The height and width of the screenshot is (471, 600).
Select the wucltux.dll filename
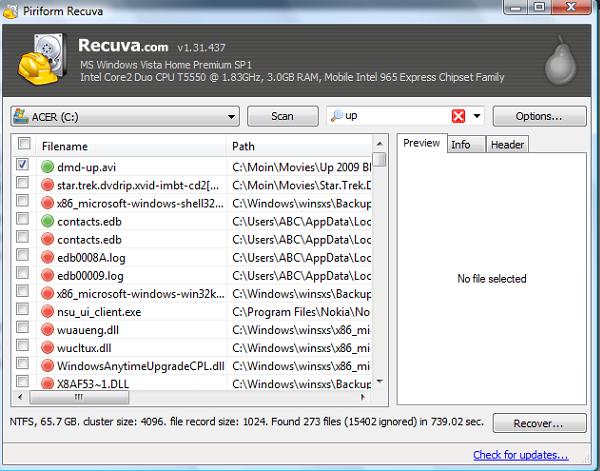(x=84, y=348)
